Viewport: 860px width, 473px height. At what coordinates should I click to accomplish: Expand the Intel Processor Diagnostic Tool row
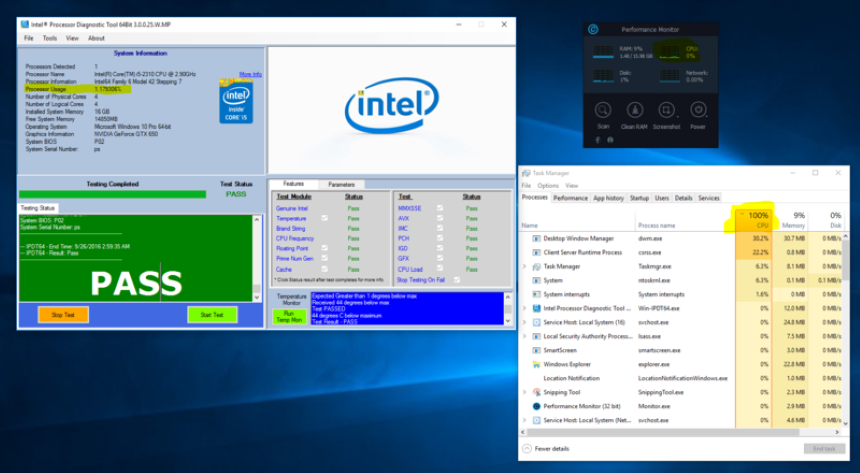click(524, 308)
